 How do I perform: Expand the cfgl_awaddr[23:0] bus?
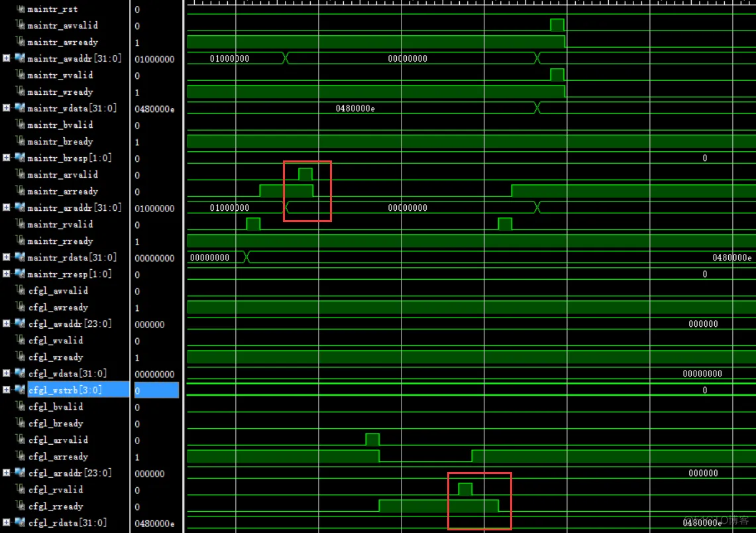point(6,324)
